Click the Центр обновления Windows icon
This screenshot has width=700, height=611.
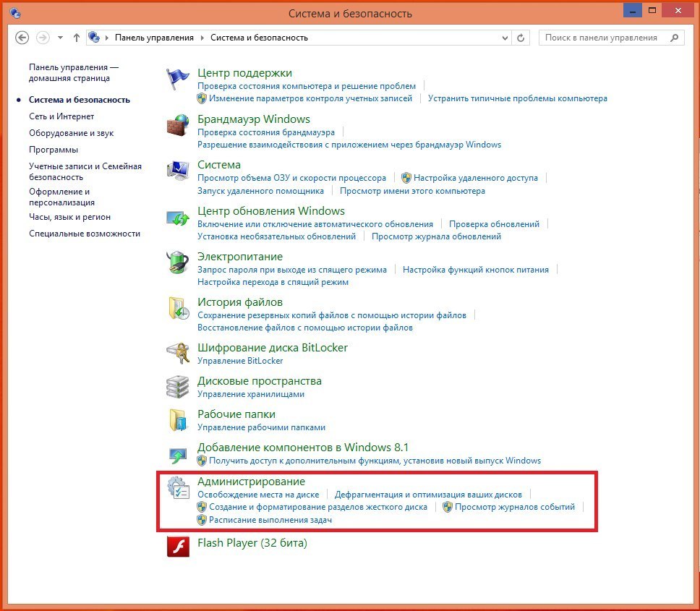[x=178, y=216]
